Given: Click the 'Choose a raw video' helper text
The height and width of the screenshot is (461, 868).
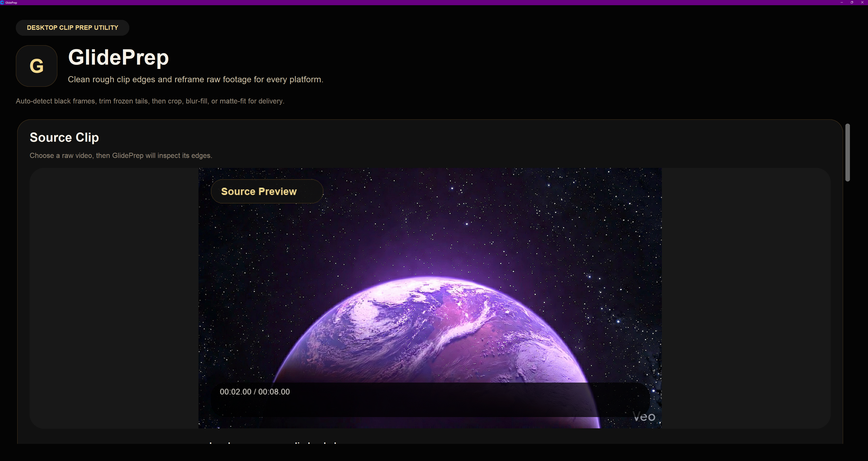Looking at the screenshot, I should tap(121, 156).
